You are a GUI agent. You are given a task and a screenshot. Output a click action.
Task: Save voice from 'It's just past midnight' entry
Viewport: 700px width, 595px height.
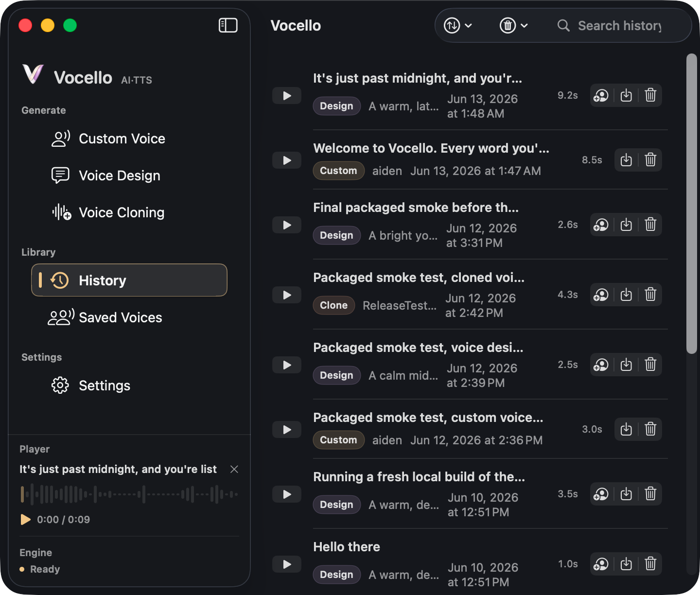point(601,95)
